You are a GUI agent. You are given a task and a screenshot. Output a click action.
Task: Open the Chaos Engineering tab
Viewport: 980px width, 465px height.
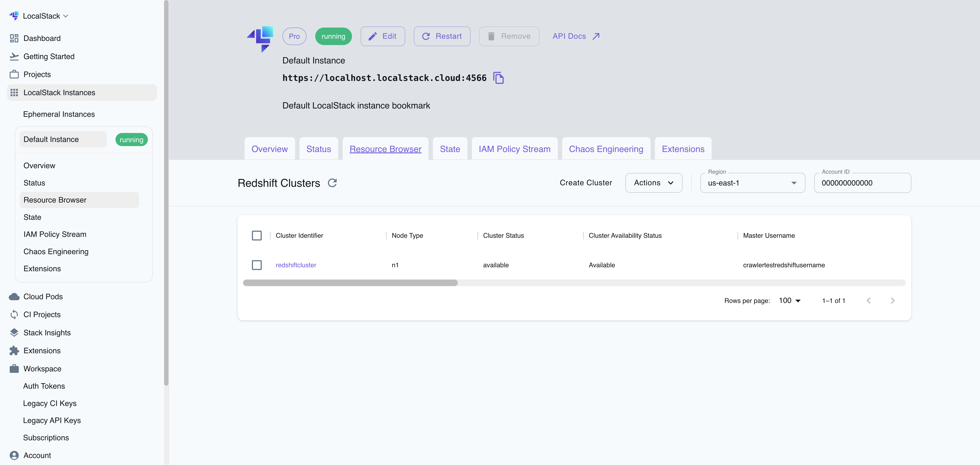click(606, 149)
